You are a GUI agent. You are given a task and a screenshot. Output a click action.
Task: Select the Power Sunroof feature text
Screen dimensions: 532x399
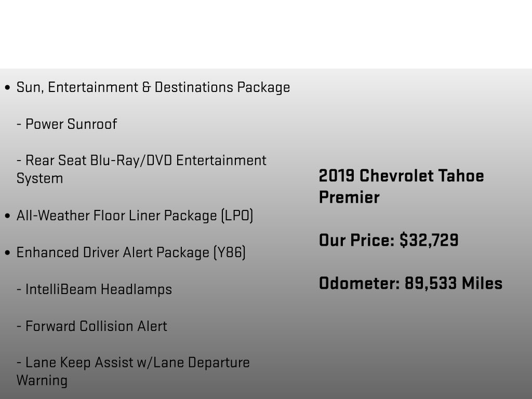click(x=66, y=124)
